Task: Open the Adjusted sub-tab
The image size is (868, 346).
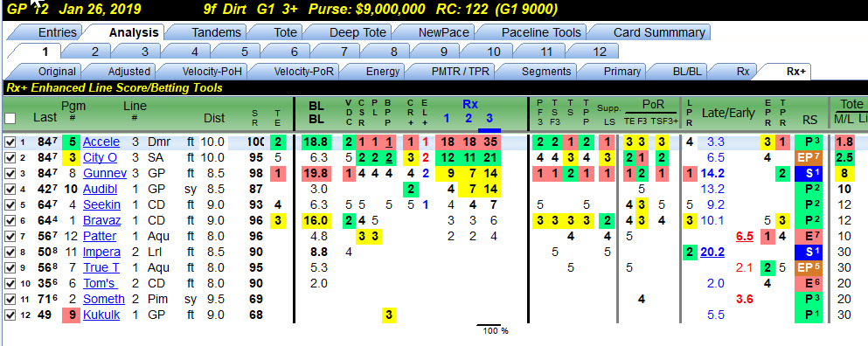Action: tap(128, 72)
